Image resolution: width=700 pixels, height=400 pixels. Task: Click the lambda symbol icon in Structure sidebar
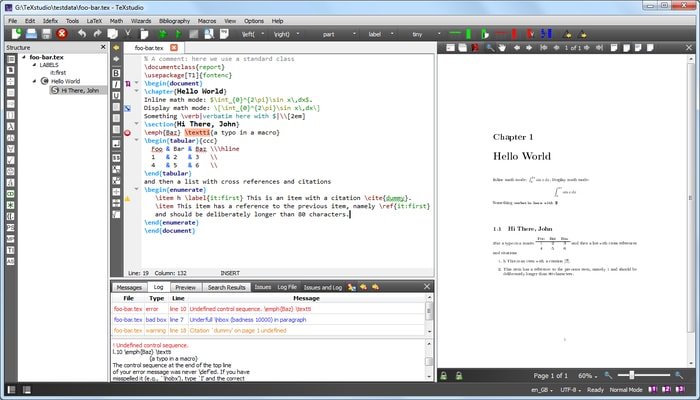tap(11, 126)
